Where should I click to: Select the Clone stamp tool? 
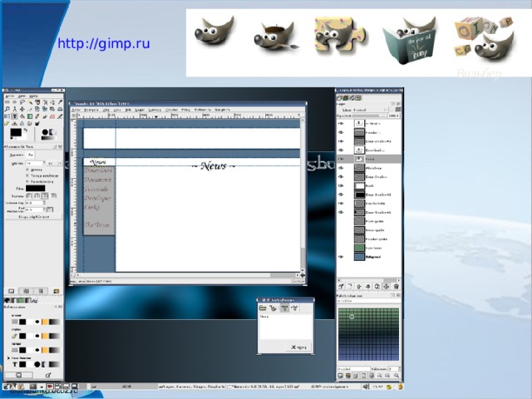coord(15,124)
